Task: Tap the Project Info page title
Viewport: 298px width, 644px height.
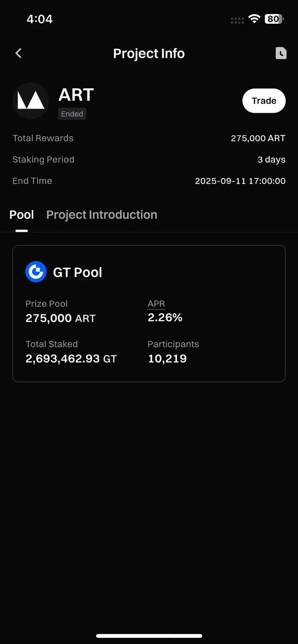Action: [149, 53]
